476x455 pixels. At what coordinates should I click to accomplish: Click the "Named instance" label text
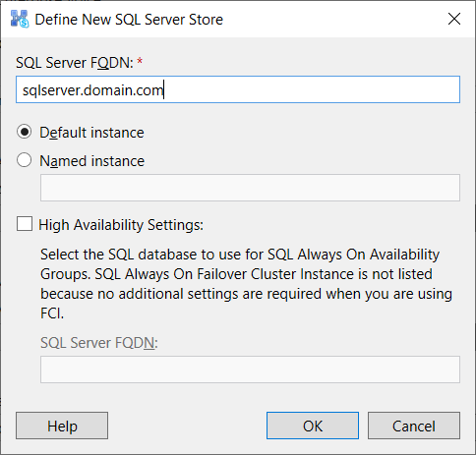pos(92,161)
